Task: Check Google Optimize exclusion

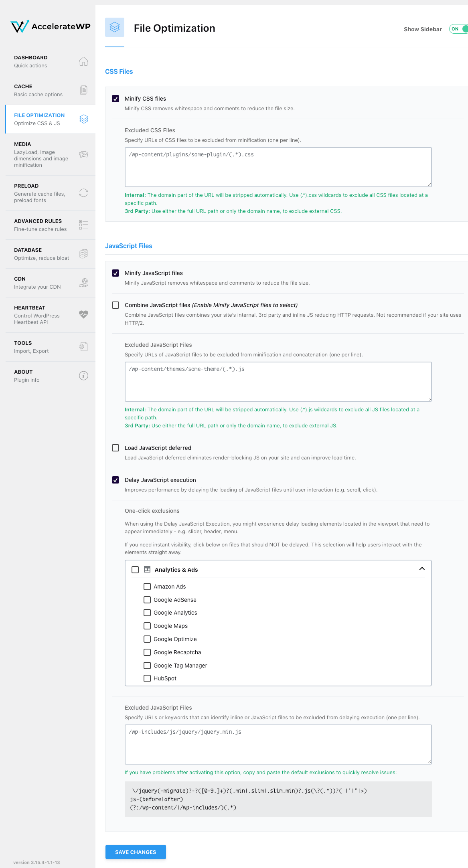Action: click(147, 639)
